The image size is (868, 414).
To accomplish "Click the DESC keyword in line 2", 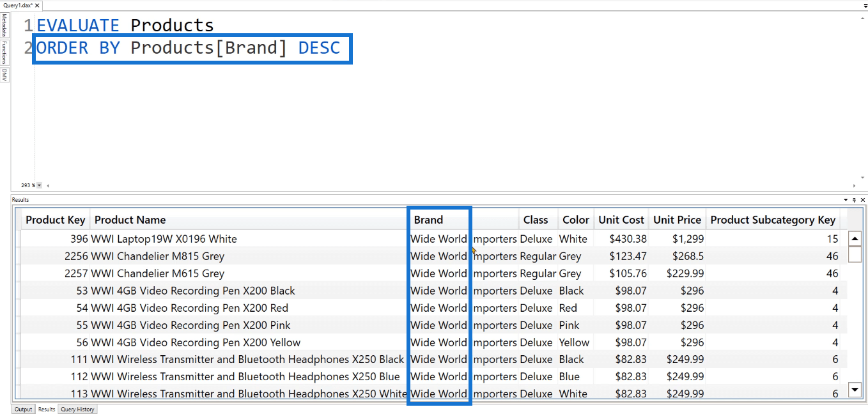I will point(319,47).
